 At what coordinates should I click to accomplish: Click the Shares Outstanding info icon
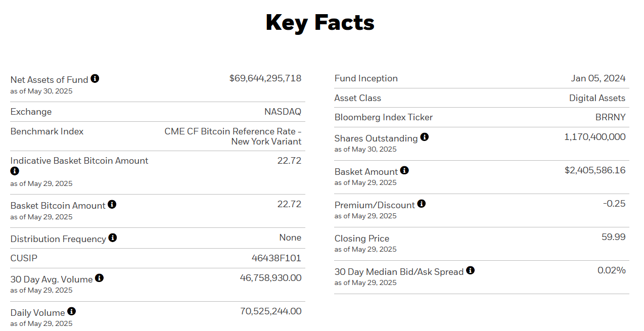pyautogui.click(x=425, y=137)
